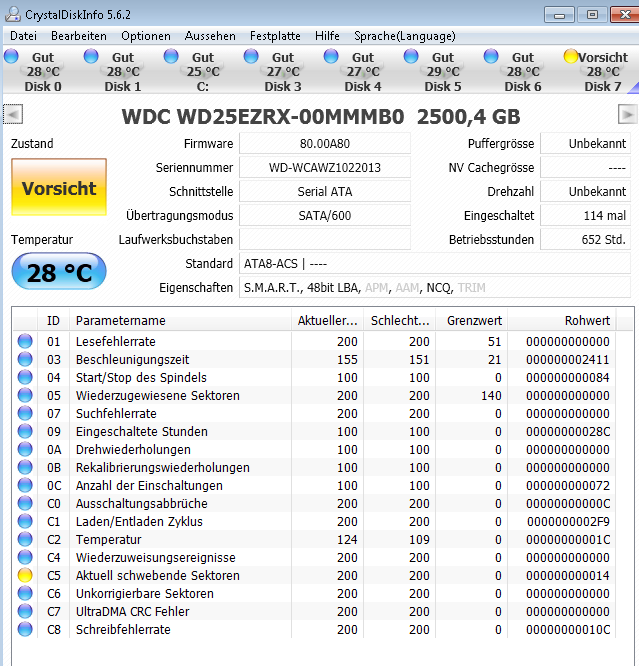Viewport: 639px width, 666px height.
Task: Select the Aktuell schwebende Sektoren parameter name
Action: tap(158, 576)
